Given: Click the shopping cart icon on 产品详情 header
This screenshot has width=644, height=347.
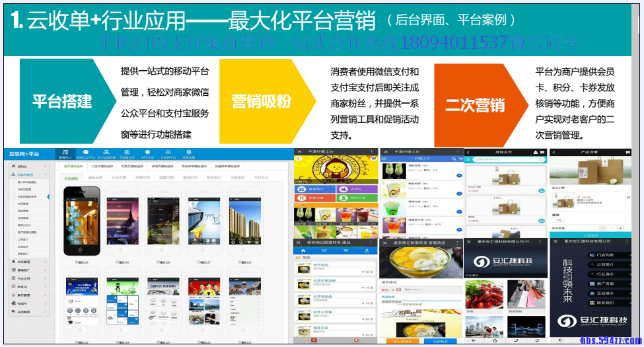Looking at the screenshot, I should pyautogui.click(x=627, y=153).
